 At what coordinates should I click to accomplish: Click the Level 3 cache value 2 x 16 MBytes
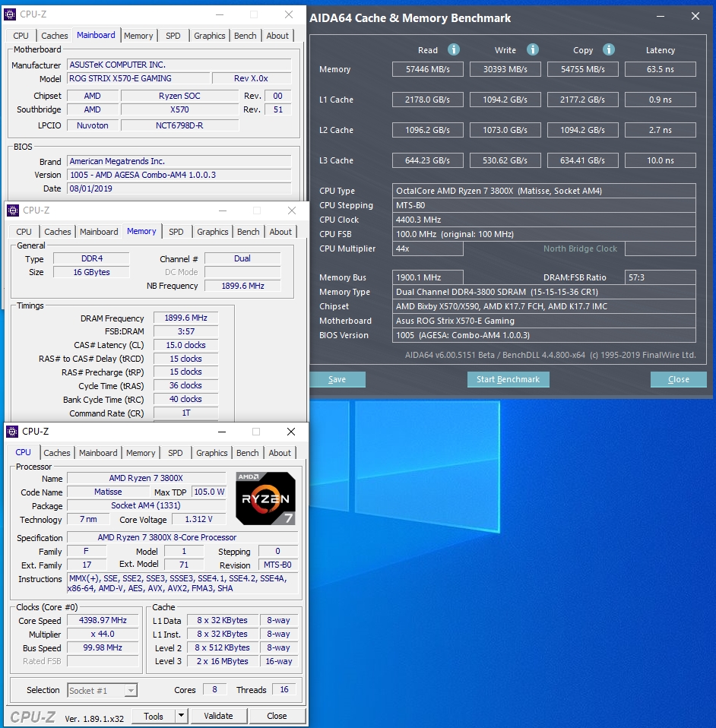[223, 661]
